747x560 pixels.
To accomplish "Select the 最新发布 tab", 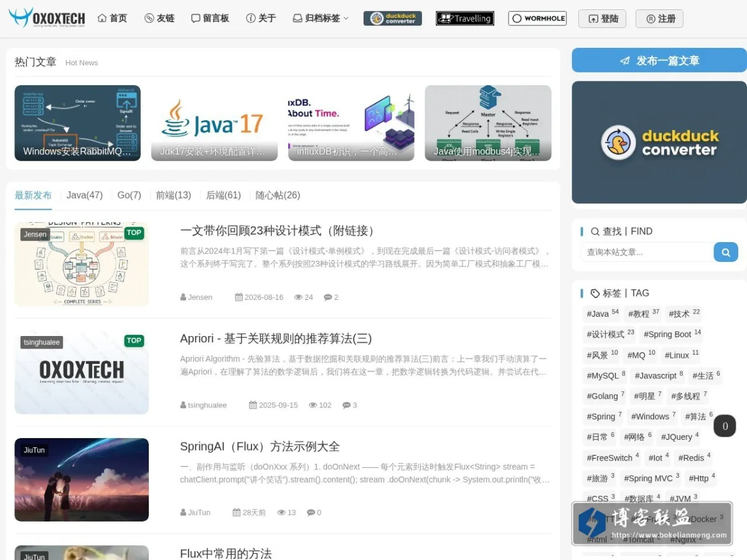I will coord(33,195).
